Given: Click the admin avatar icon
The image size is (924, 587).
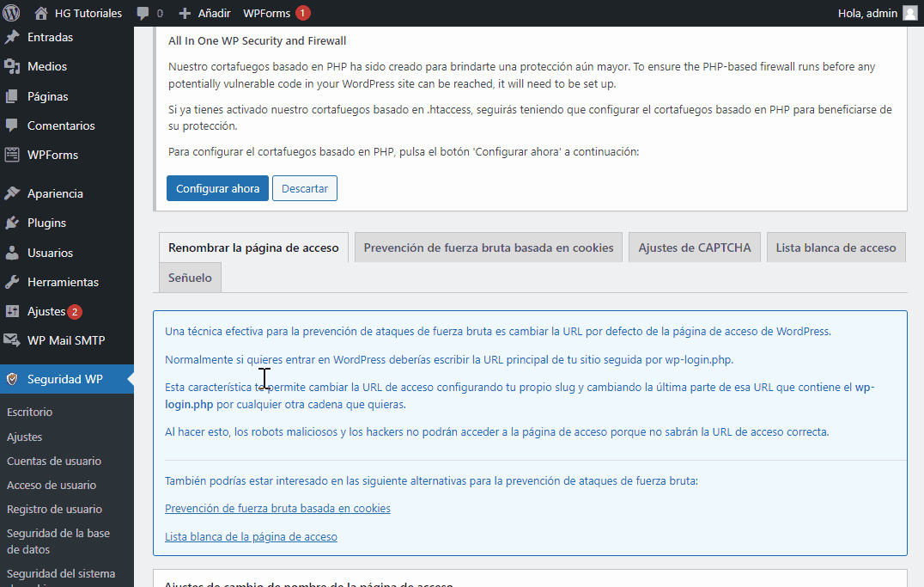Looking at the screenshot, I should pos(910,13).
